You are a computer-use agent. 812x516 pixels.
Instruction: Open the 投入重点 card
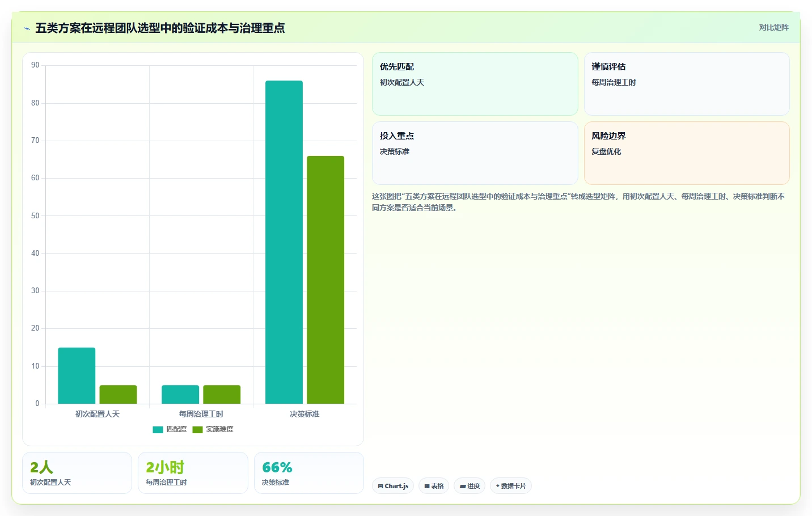475,153
